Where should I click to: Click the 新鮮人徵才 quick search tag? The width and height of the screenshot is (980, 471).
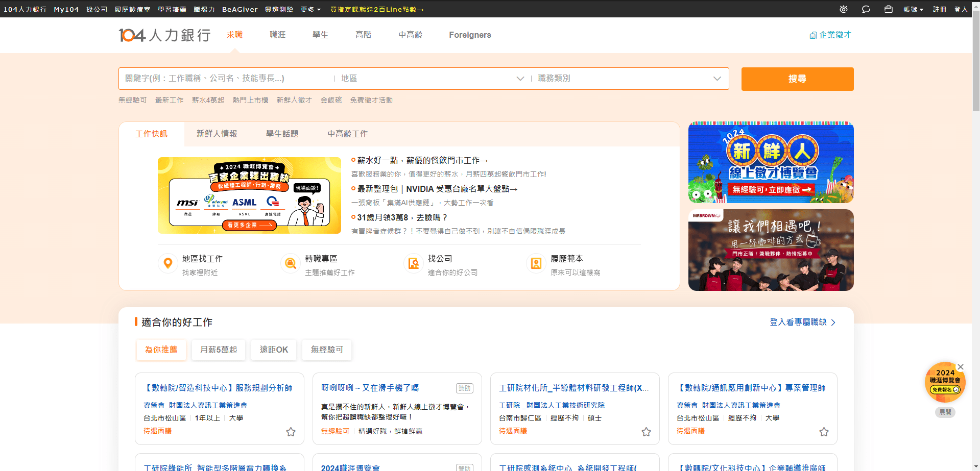tap(294, 100)
